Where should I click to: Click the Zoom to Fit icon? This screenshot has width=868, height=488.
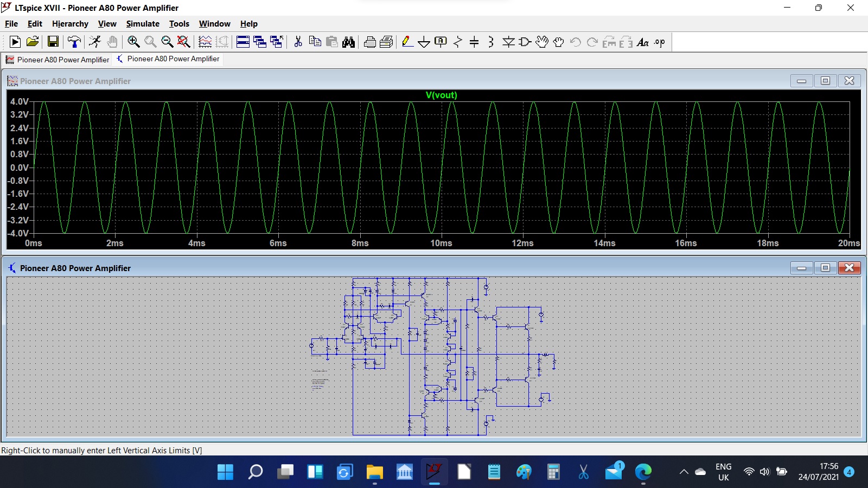[x=184, y=42]
